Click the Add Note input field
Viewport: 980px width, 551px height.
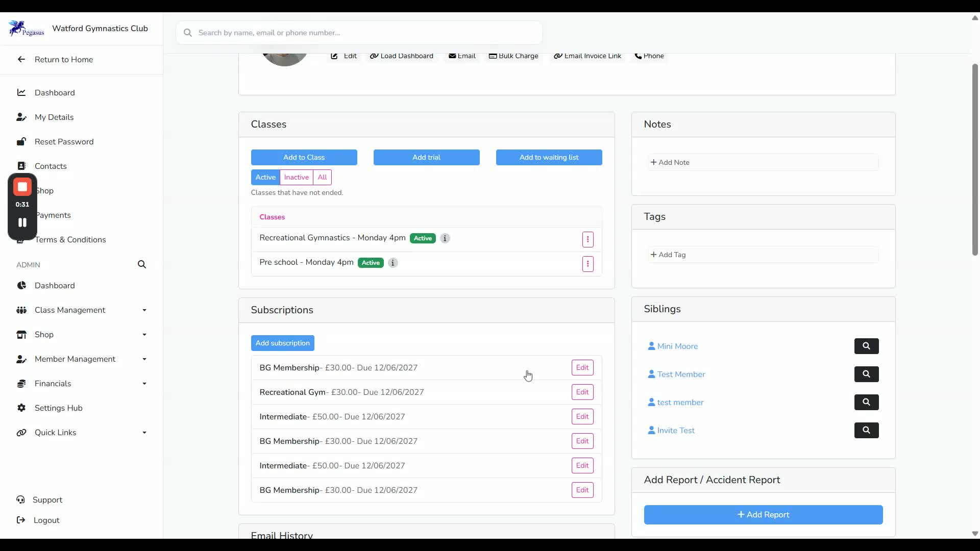pyautogui.click(x=763, y=162)
